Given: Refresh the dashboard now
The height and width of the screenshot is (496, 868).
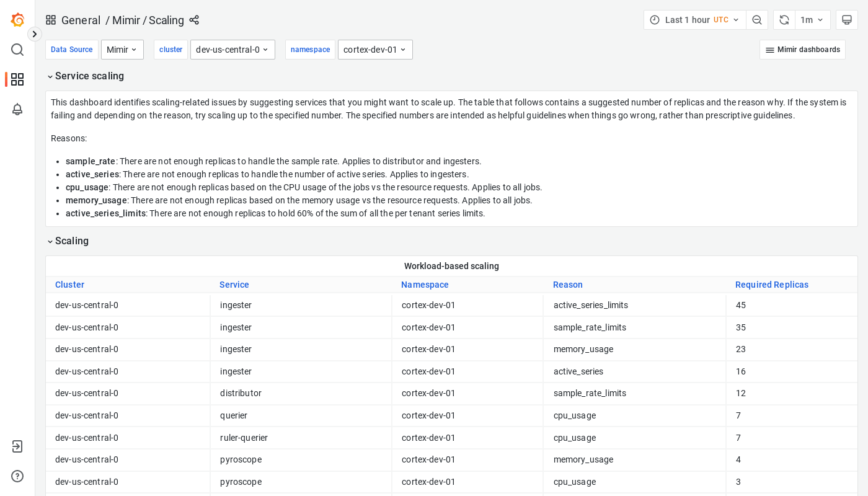Looking at the screenshot, I should pos(784,20).
